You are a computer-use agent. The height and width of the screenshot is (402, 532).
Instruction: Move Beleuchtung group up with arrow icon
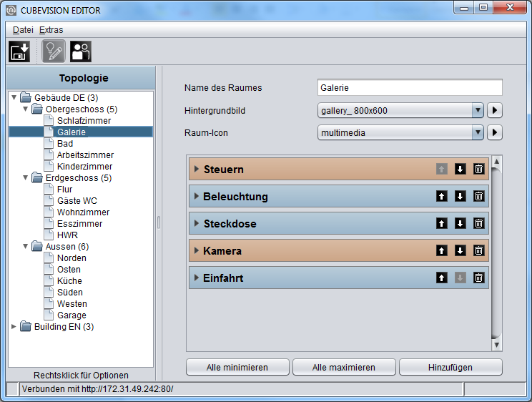pos(441,196)
